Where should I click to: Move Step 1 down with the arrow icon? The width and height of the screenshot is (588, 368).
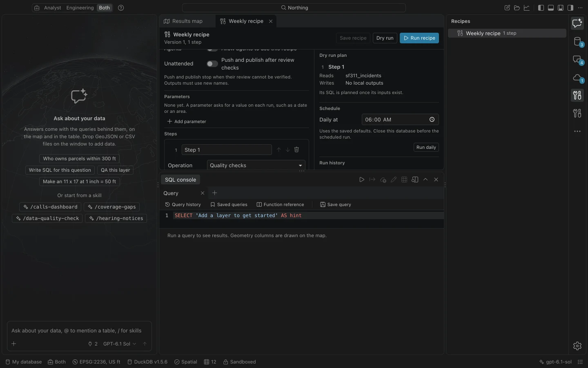pyautogui.click(x=288, y=150)
